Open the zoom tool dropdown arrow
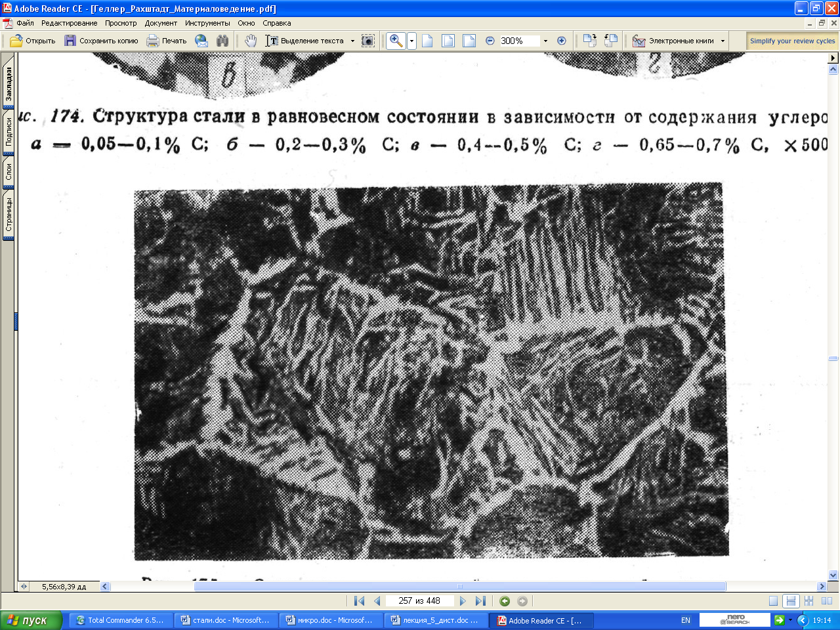Viewport: 840px width, 630px height. [x=411, y=41]
